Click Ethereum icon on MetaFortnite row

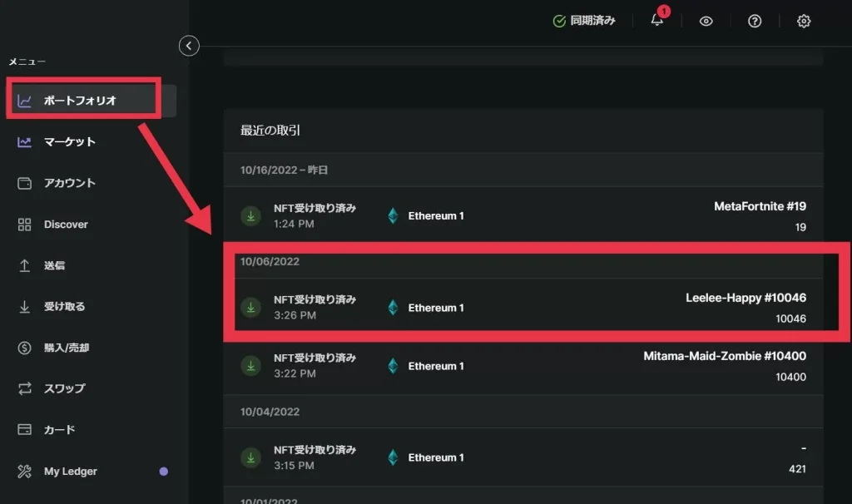click(393, 215)
